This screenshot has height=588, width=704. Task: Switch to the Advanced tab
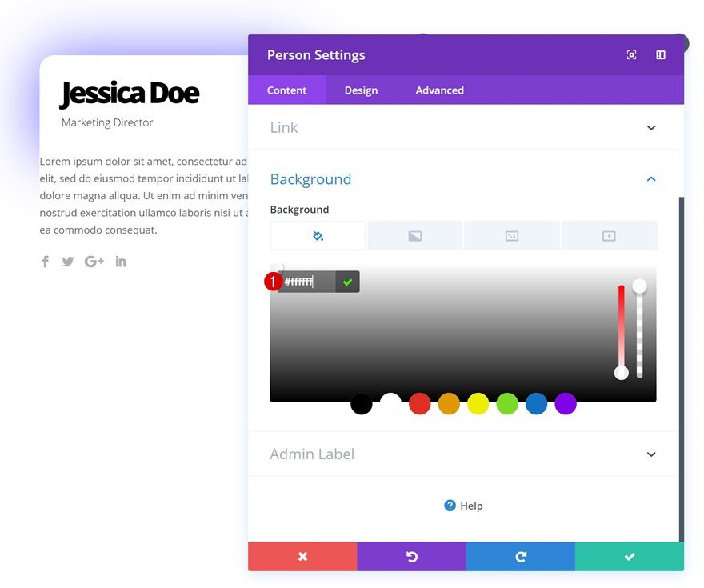(439, 90)
